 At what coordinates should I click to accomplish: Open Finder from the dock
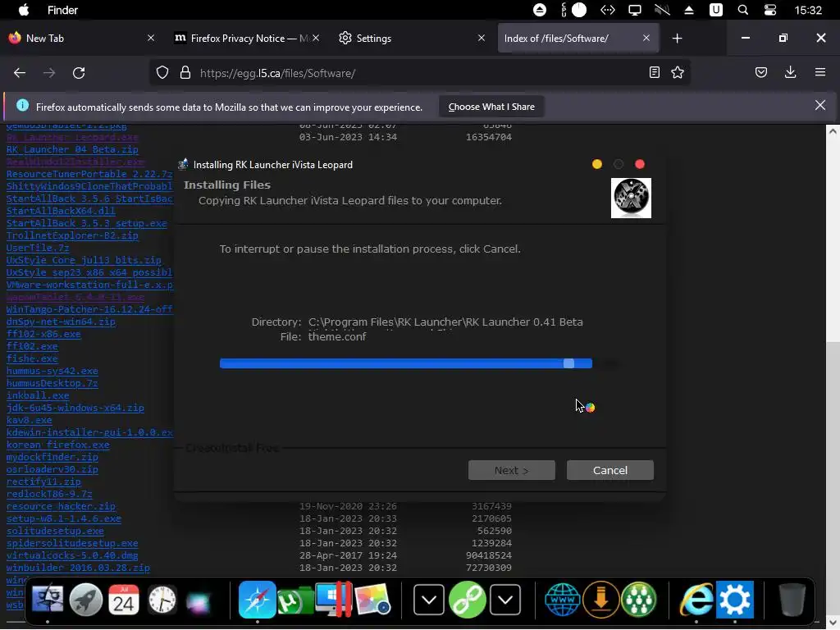click(47, 599)
